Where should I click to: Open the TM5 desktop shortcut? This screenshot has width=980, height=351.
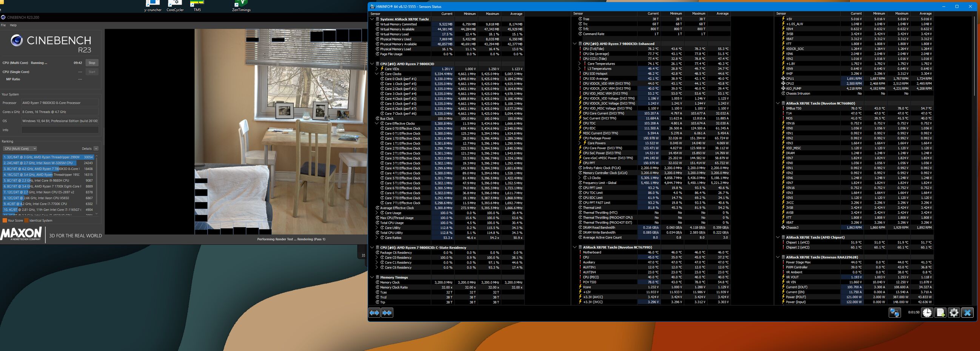click(x=197, y=6)
